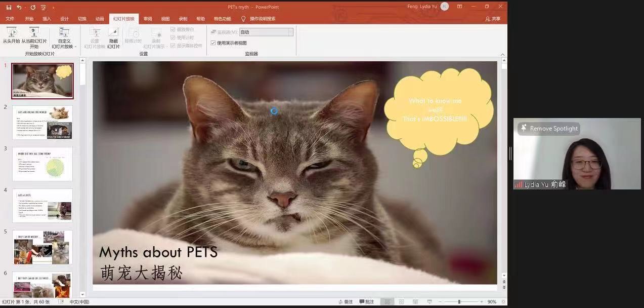Open the Monitor (监视器) dropdown set to 自动
The height and width of the screenshot is (308, 644).
click(x=266, y=32)
